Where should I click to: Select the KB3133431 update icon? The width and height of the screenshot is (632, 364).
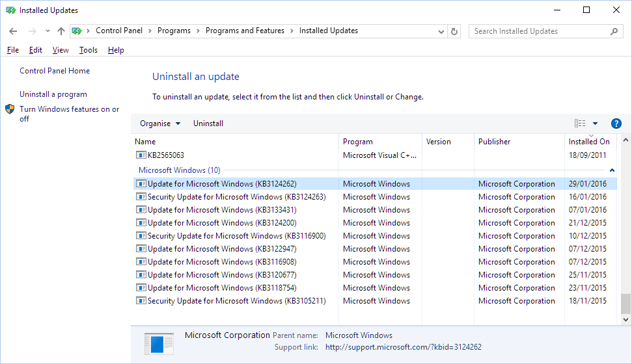(141, 210)
